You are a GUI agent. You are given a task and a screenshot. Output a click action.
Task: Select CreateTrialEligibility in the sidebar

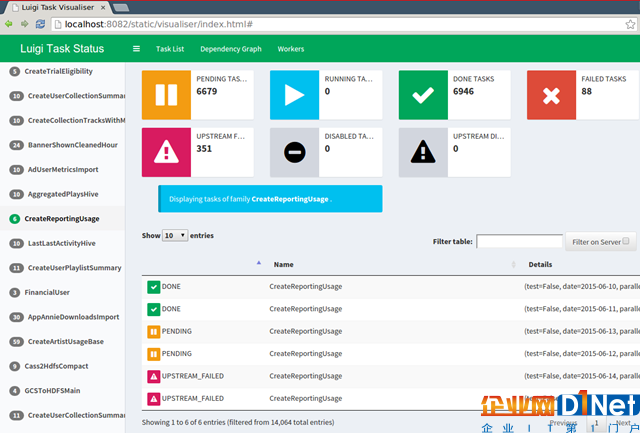58,71
